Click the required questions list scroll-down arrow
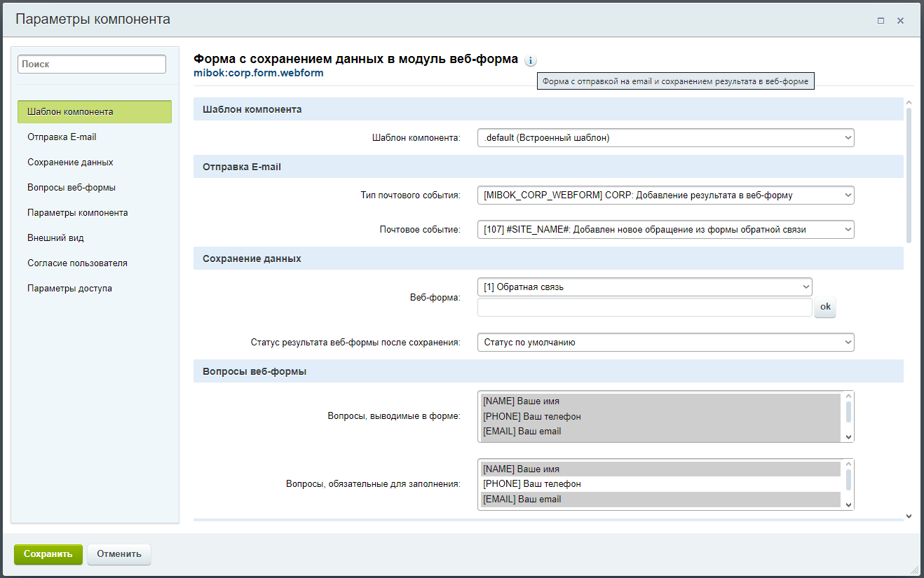This screenshot has height=578, width=924. [848, 504]
